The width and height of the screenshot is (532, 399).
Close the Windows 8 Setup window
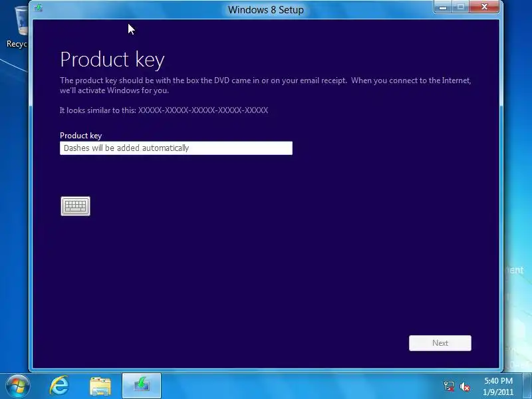(484, 7)
